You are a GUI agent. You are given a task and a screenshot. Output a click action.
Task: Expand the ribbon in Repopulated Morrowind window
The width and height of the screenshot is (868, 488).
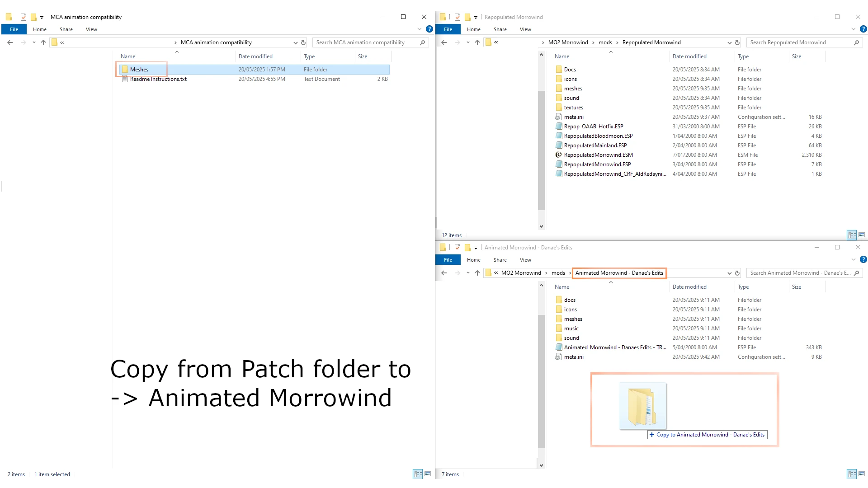pyautogui.click(x=854, y=29)
